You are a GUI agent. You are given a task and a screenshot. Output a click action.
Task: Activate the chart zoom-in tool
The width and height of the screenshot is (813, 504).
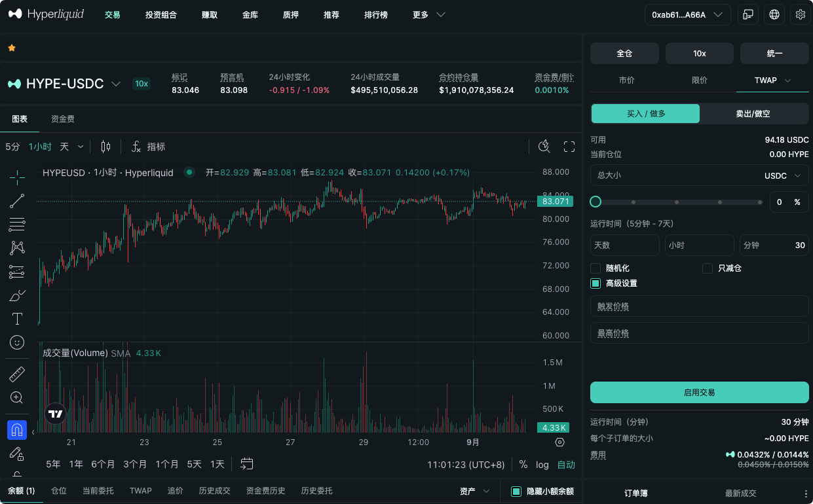pos(17,397)
